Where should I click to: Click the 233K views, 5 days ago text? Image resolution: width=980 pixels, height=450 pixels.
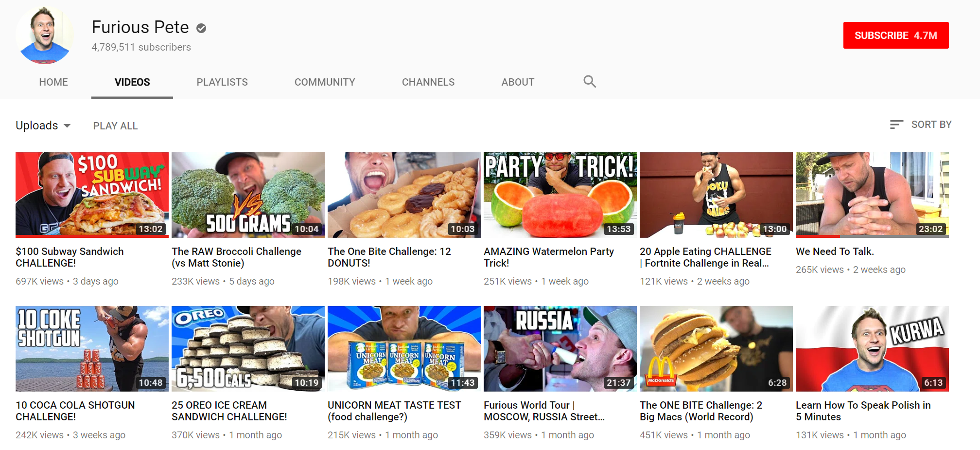tap(223, 281)
